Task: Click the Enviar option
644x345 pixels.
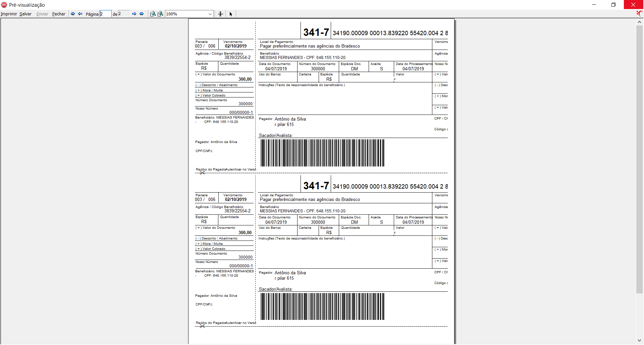Action: (x=42, y=14)
